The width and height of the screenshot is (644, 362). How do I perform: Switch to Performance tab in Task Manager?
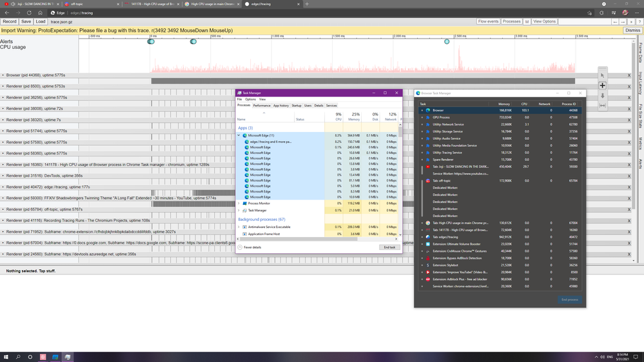point(262,106)
